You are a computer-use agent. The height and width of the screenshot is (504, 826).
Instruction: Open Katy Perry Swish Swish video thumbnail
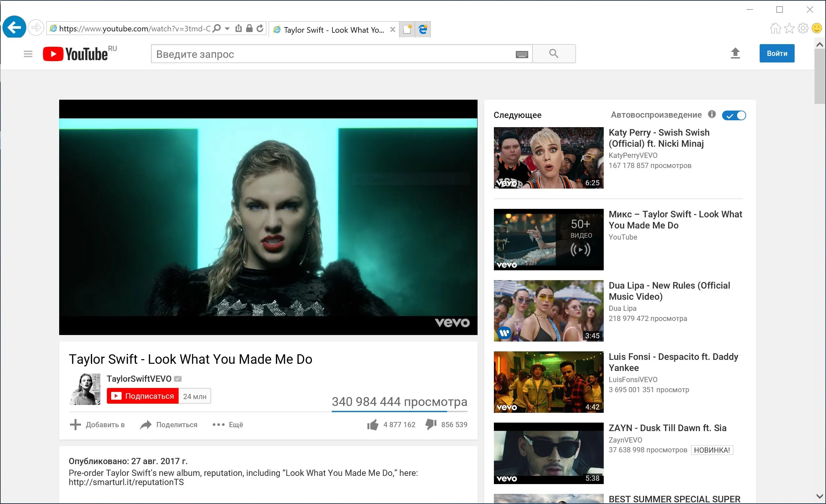click(x=548, y=158)
